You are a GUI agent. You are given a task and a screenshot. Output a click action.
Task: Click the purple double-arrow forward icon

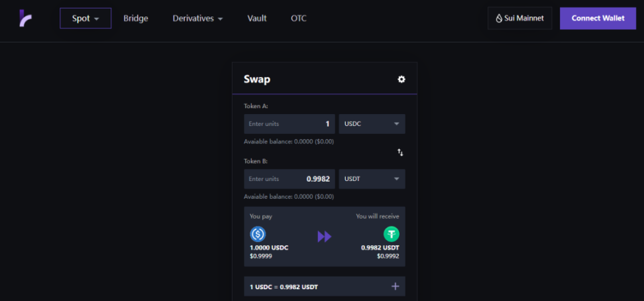pyautogui.click(x=324, y=237)
